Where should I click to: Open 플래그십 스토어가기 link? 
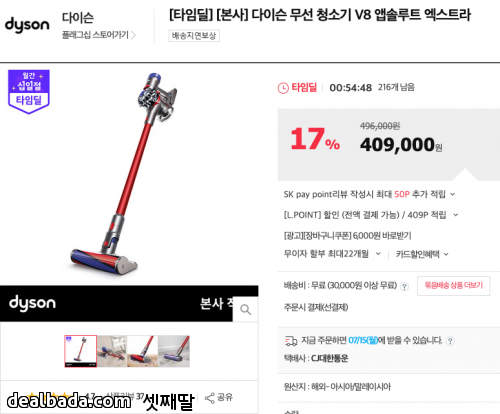click(99, 35)
